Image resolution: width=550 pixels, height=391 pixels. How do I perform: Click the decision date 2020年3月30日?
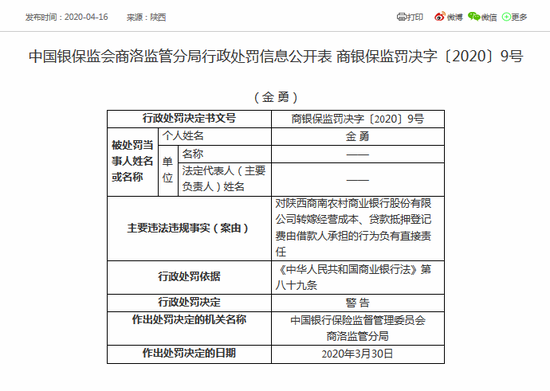[x=358, y=354]
